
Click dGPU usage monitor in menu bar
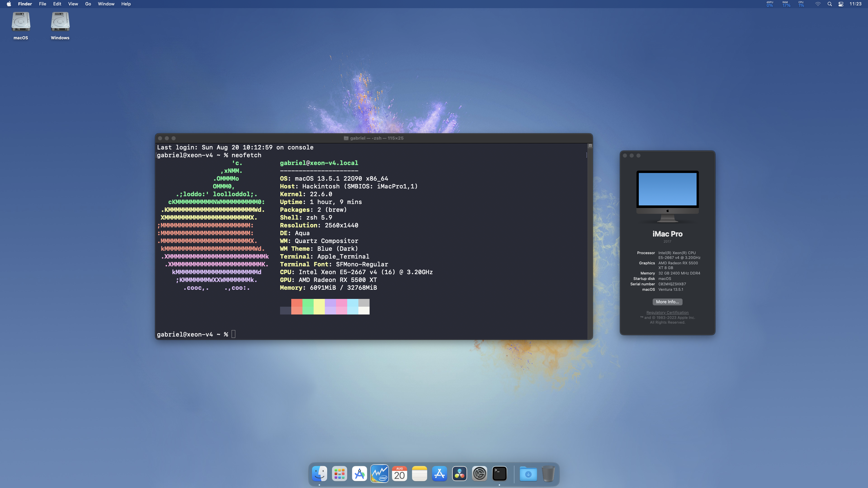pyautogui.click(x=770, y=4)
